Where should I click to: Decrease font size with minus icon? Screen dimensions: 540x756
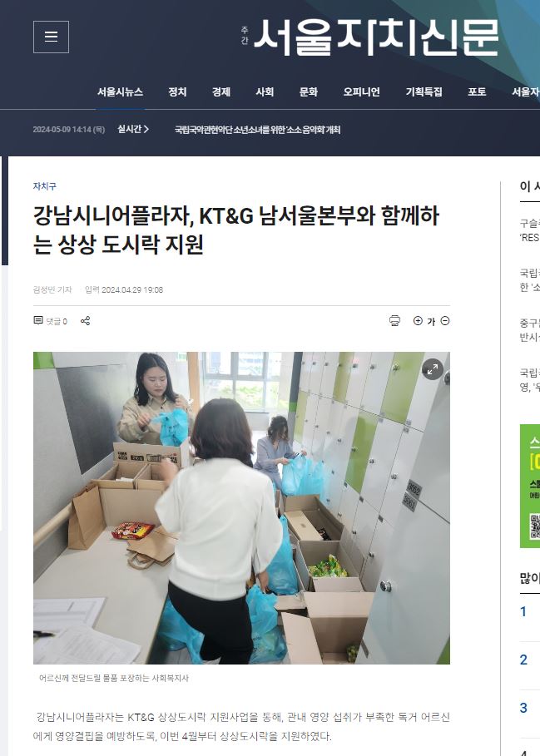(x=445, y=321)
